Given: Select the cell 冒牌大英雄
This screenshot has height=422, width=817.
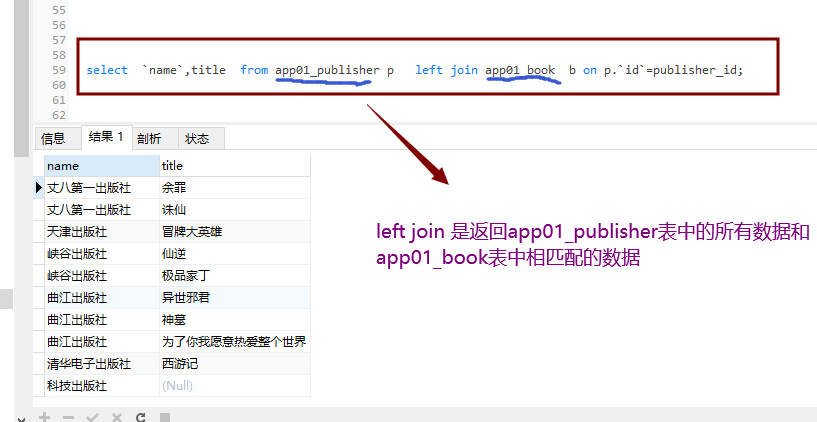Looking at the screenshot, I should [234, 231].
